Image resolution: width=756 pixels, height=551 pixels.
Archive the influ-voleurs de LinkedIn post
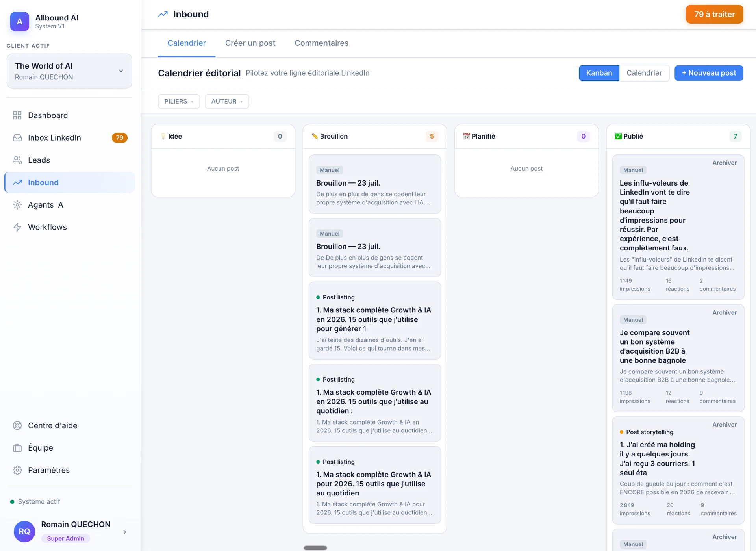(724, 163)
